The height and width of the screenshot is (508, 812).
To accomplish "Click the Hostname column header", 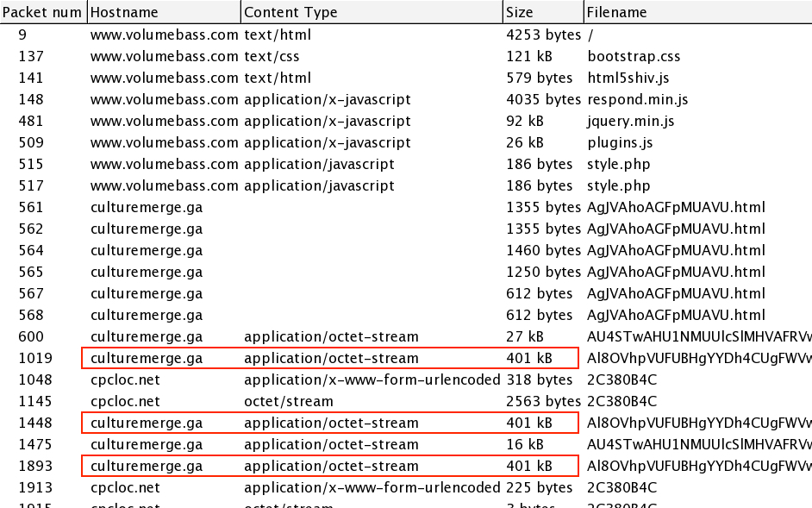I will (163, 12).
